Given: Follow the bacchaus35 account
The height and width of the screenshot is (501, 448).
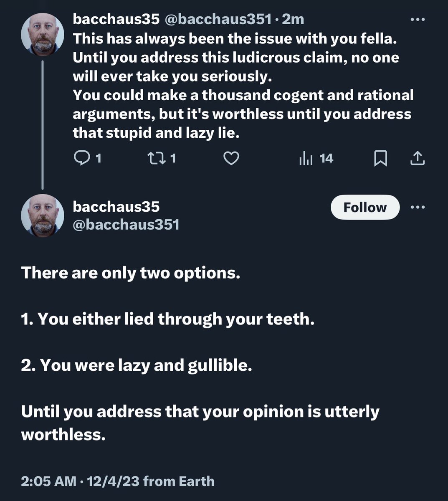Looking at the screenshot, I should tap(365, 207).
